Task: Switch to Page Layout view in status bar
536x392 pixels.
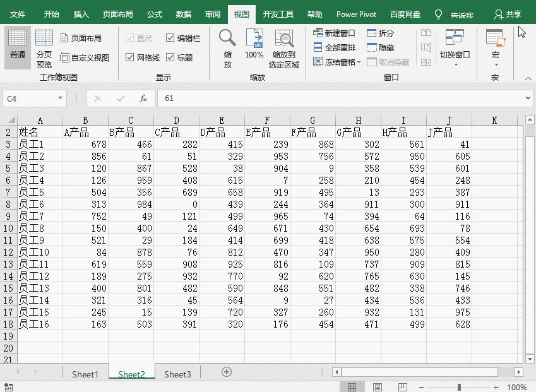Action: 378,387
